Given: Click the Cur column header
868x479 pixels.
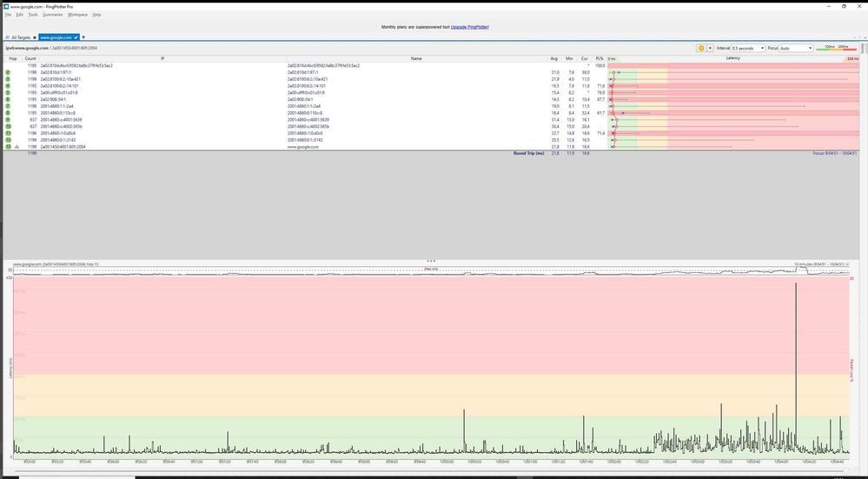Looking at the screenshot, I should tap(584, 58).
